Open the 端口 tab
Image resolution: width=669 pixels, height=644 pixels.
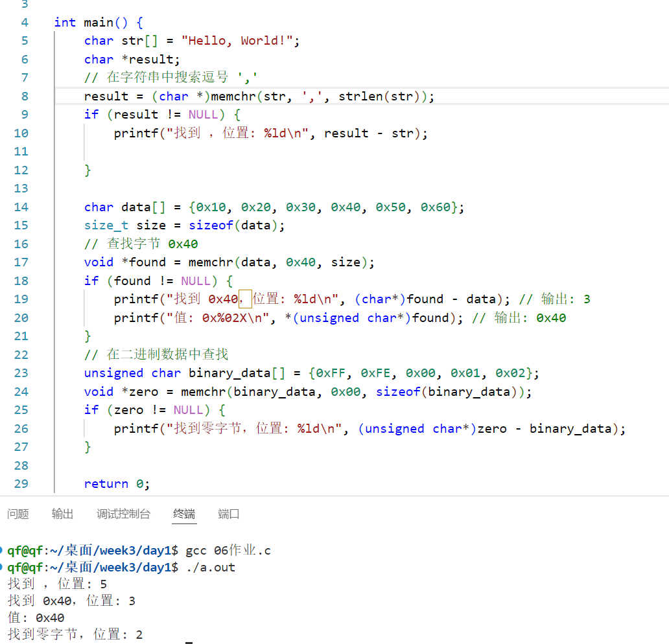tap(228, 514)
